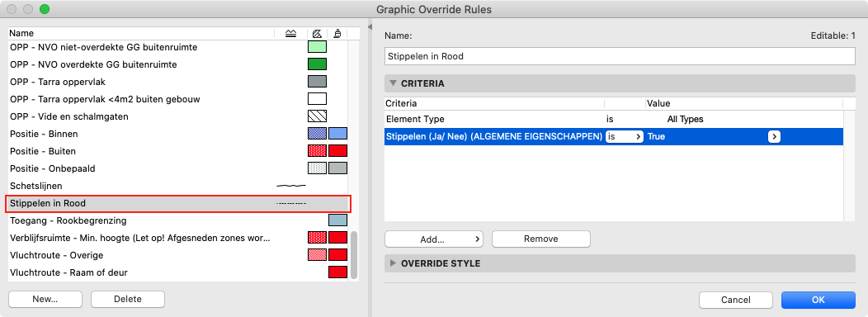Click the surface override column header icon
868x317 pixels.
337,34
